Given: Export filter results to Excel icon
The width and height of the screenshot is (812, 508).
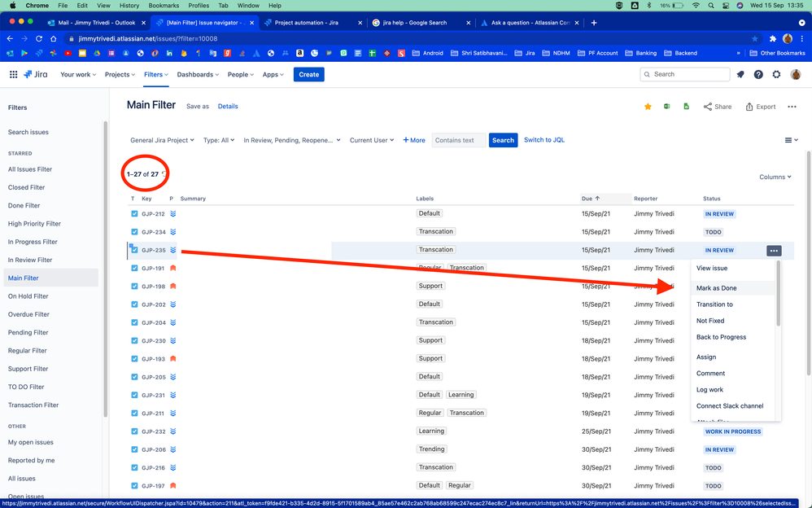Looking at the screenshot, I should [x=667, y=106].
